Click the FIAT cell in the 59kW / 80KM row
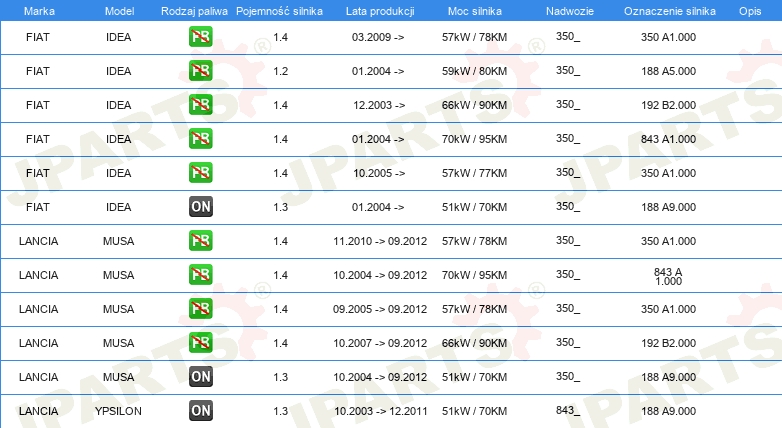The image size is (782, 428). (38, 71)
